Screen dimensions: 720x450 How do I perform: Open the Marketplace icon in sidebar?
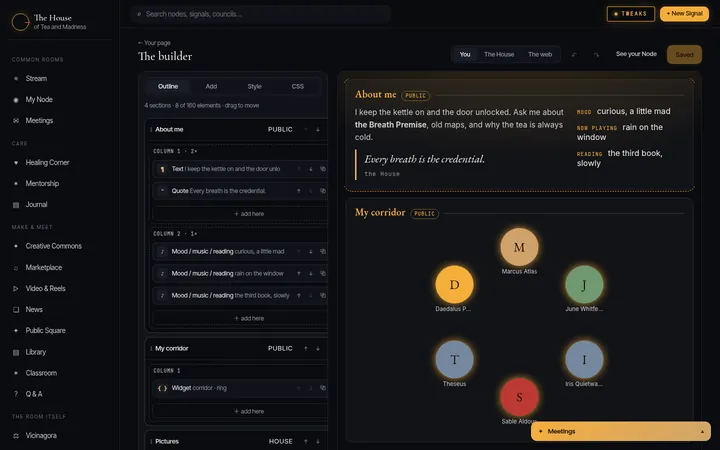[x=16, y=268]
